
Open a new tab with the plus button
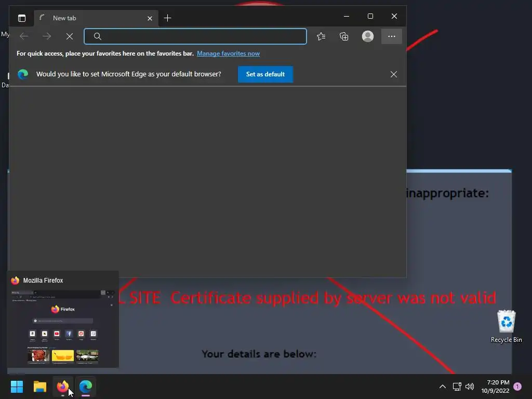tap(167, 18)
